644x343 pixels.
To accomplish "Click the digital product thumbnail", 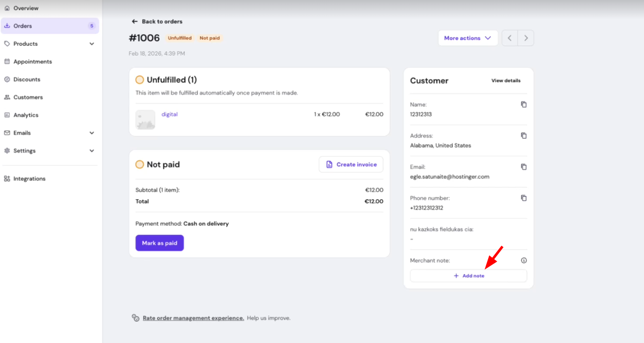I will pyautogui.click(x=145, y=120).
